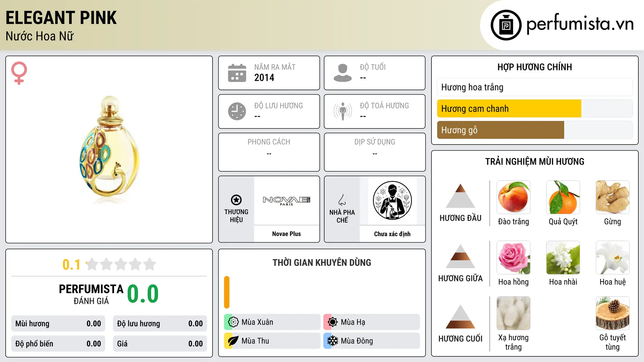
Task: Click the orange usage-time vertical bar
Action: click(227, 292)
